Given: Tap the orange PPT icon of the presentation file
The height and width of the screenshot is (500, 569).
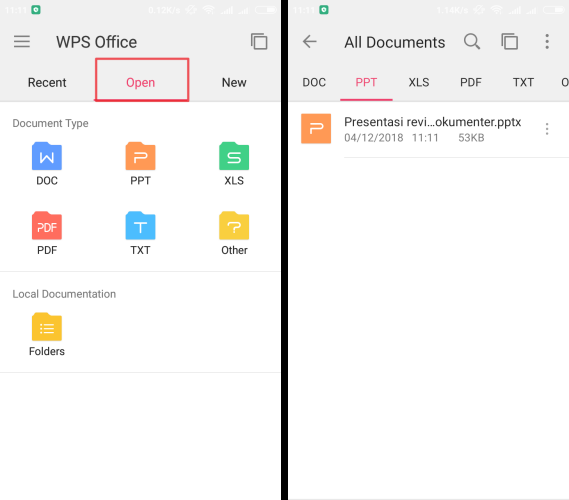Looking at the screenshot, I should coord(316,129).
